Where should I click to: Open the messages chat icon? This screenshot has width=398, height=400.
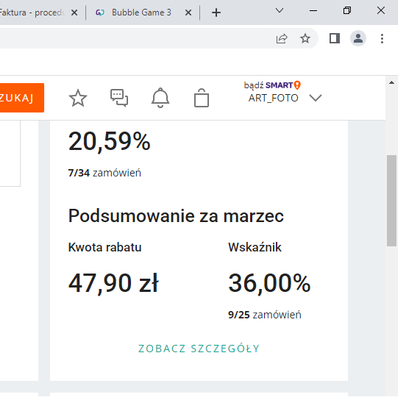(x=119, y=98)
